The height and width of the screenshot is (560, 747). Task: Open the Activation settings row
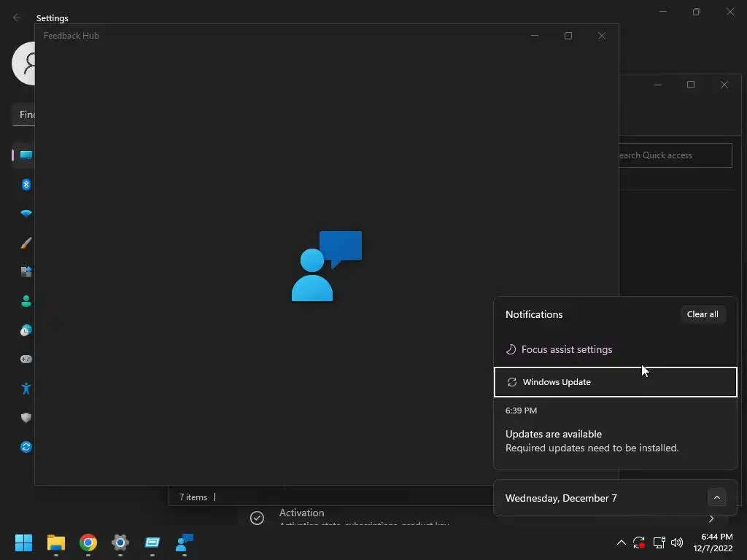click(x=481, y=517)
